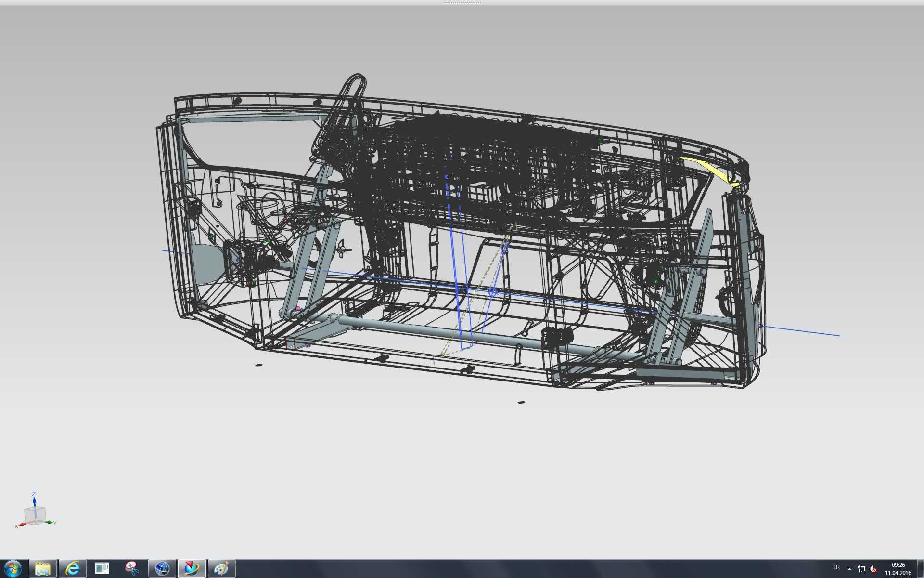Click the Show desktop button
The image size is (924, 578).
(x=920, y=569)
